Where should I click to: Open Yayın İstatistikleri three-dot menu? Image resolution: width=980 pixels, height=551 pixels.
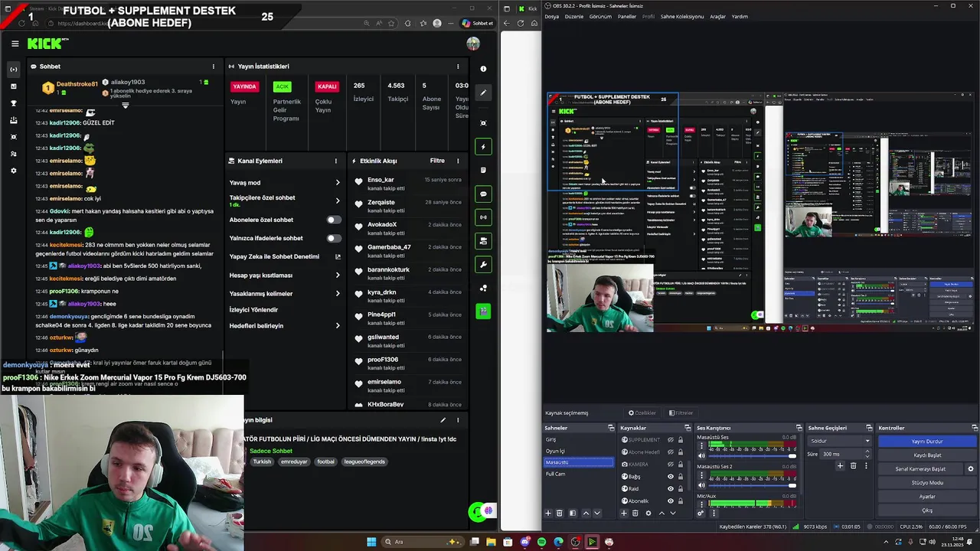(x=458, y=67)
